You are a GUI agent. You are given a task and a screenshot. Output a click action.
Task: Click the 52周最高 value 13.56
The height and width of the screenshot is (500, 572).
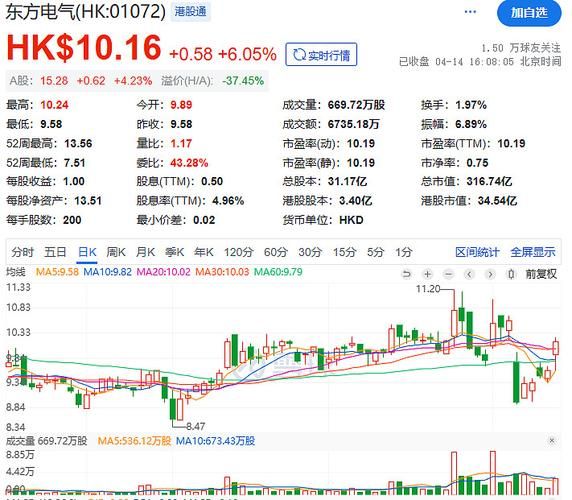click(78, 143)
